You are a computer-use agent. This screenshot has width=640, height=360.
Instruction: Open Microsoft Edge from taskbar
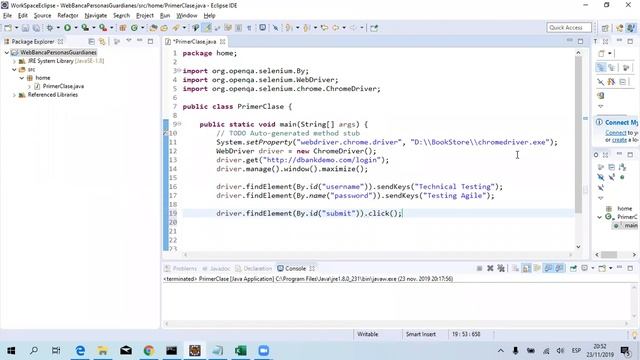coord(80,350)
